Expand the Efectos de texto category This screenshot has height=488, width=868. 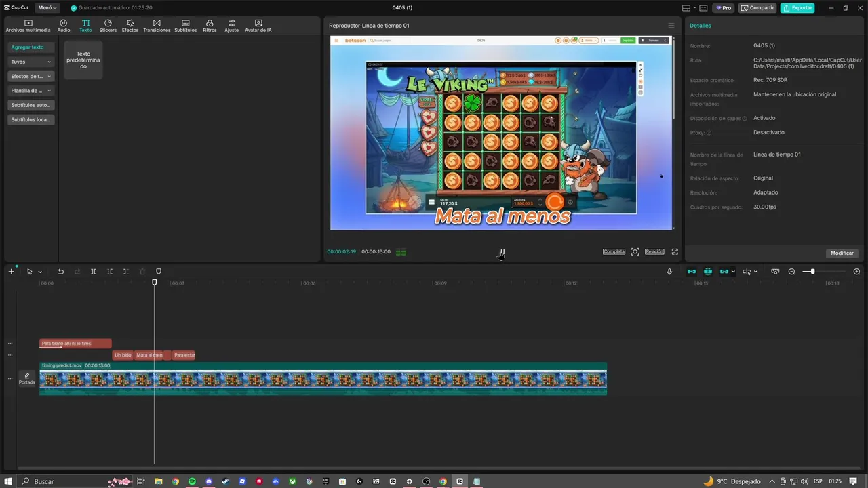click(x=31, y=76)
